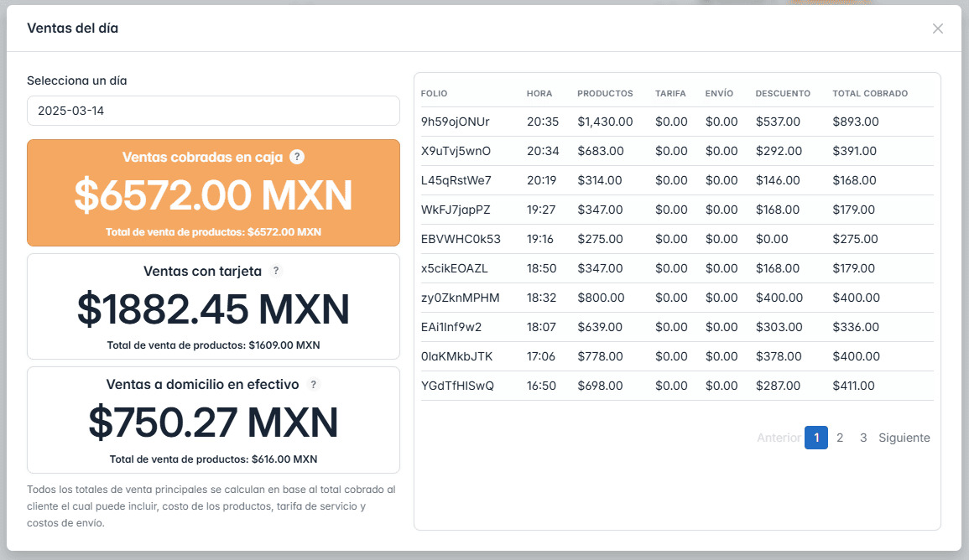This screenshot has width=969, height=560.
Task: Select the row for folio X9uTvj5wnO
Action: point(456,151)
